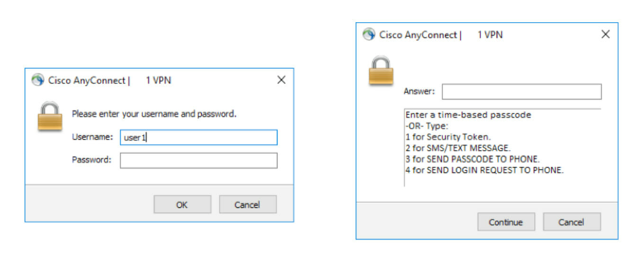Click the padlock icon beside the username prompt
Viewport: 644px width, 269px height.
click(50, 117)
